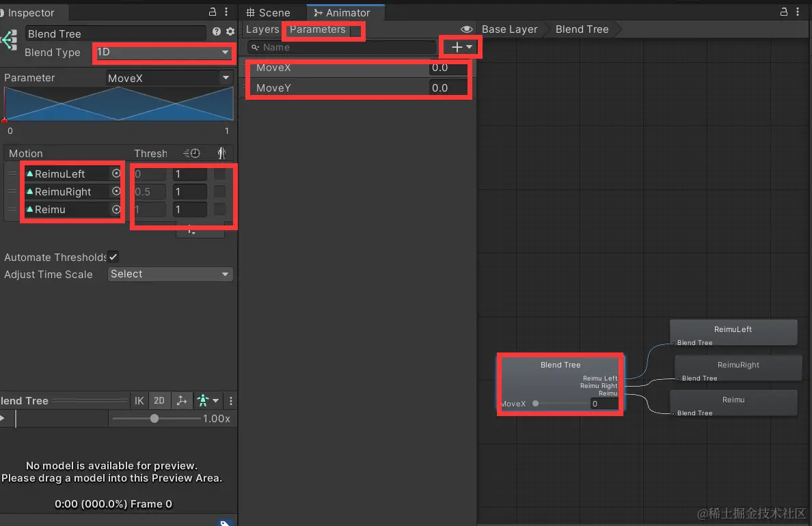The width and height of the screenshot is (812, 526).
Task: Select the ReimuRight graph node
Action: click(x=738, y=368)
